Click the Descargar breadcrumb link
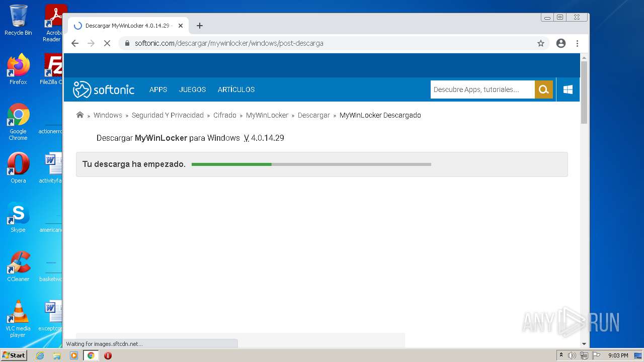This screenshot has height=362, width=644. point(314,115)
